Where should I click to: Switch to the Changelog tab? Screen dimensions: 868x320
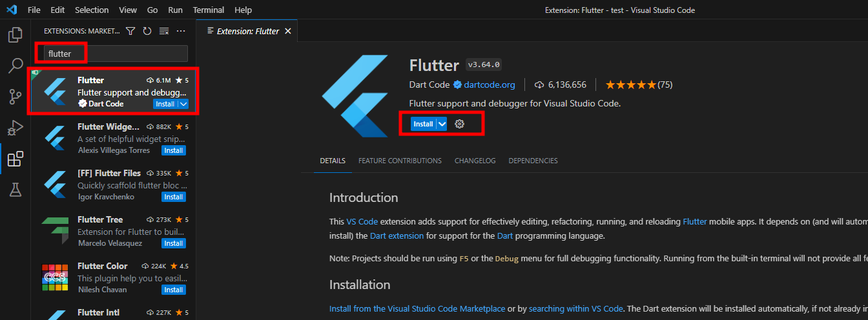coord(475,161)
